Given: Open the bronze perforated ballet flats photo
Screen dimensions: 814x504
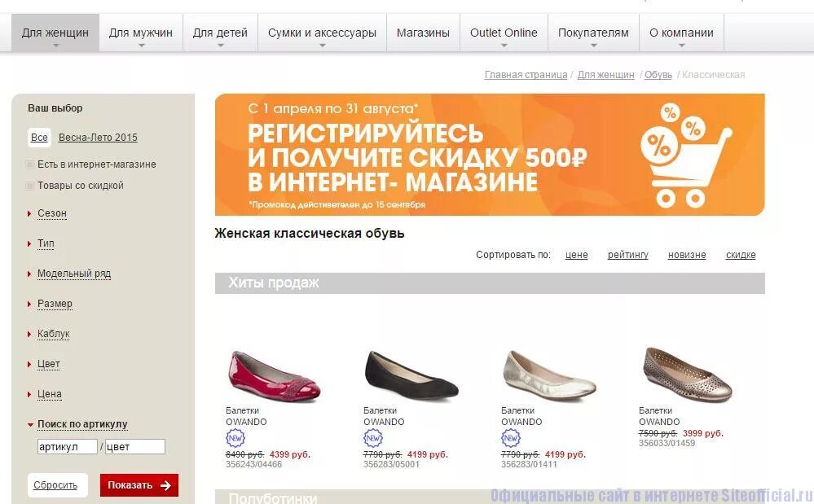Looking at the screenshot, I should 688,374.
